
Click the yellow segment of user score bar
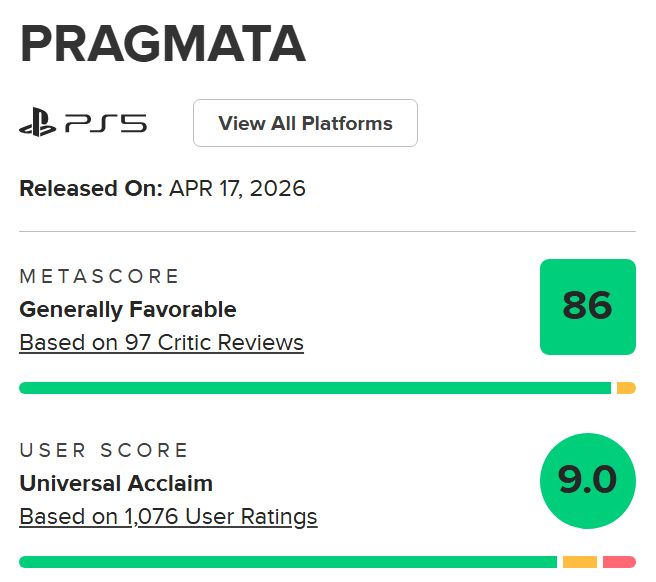click(x=580, y=562)
